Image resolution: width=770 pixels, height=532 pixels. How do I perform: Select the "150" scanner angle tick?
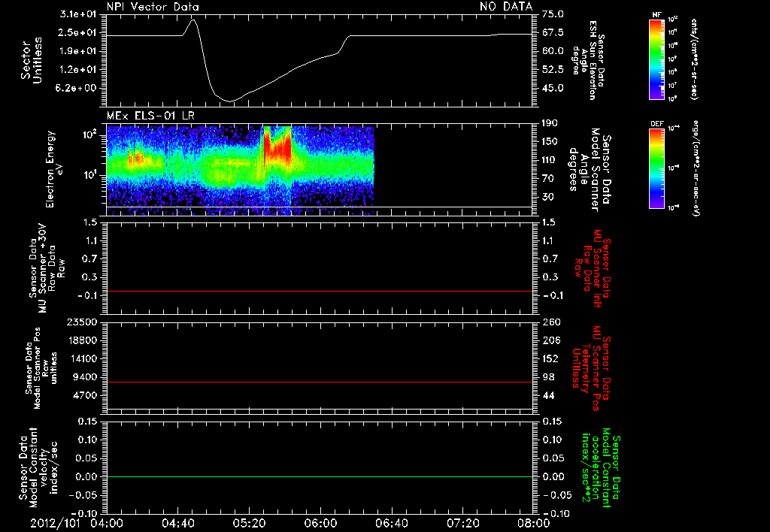pyautogui.click(x=550, y=142)
